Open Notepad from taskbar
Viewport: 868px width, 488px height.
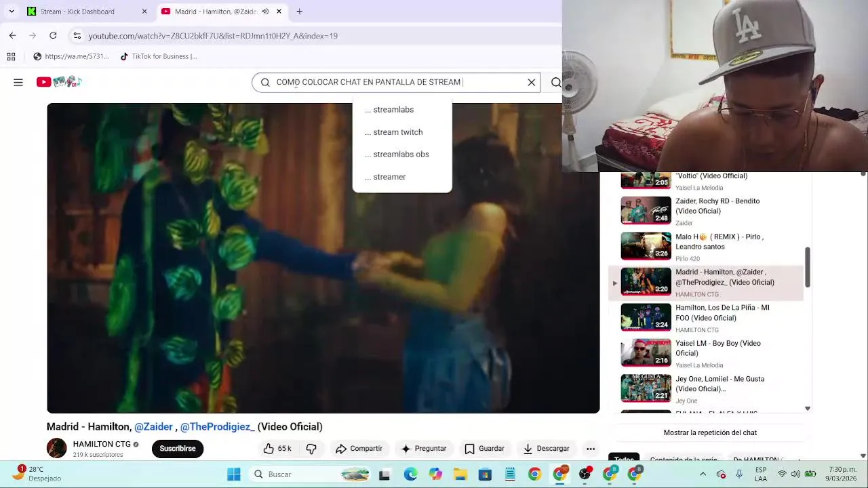[x=510, y=474]
